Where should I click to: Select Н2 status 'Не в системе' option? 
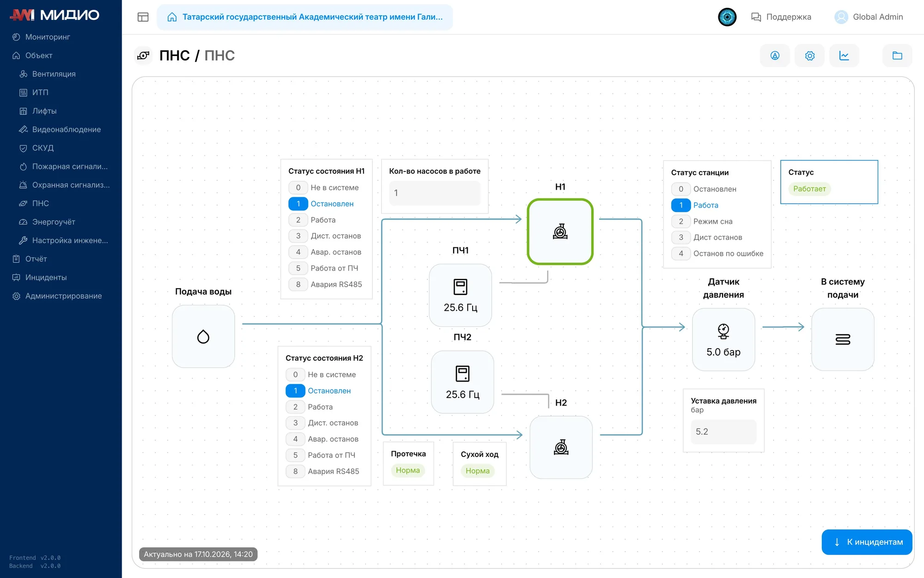[x=321, y=375]
